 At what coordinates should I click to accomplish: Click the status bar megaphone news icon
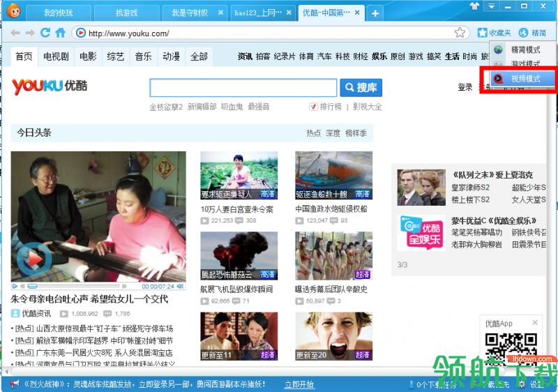[x=14, y=384]
